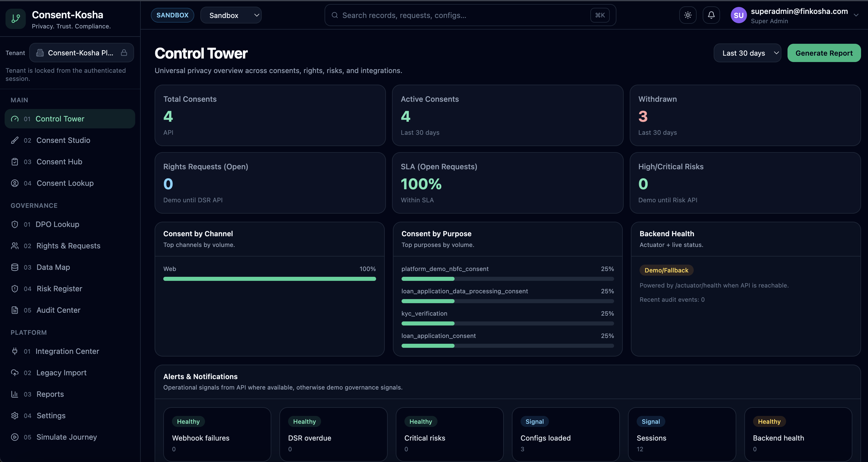Click the kyc_verification progress bar

tap(508, 323)
